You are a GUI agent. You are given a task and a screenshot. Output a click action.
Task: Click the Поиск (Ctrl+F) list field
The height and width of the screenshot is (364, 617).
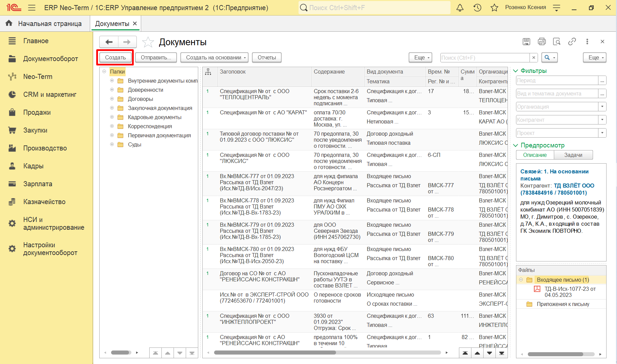coord(485,58)
